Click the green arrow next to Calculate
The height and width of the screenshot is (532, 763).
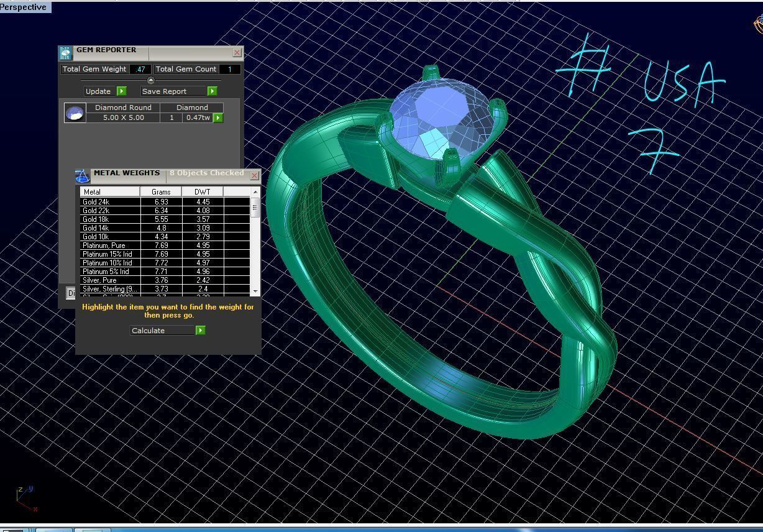pyautogui.click(x=200, y=330)
